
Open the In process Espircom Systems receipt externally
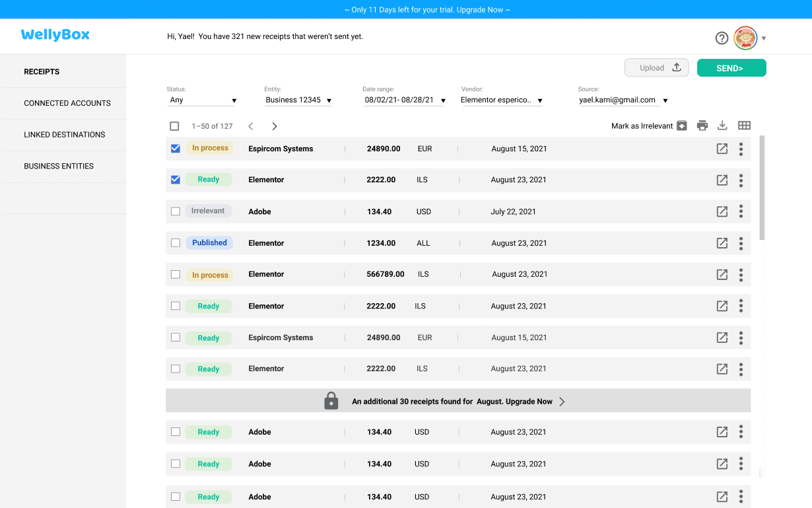(722, 149)
